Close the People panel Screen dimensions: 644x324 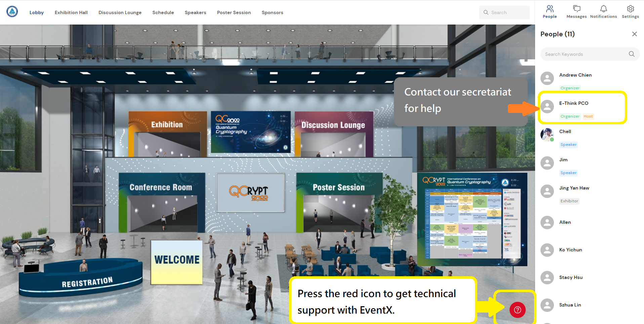pyautogui.click(x=634, y=34)
